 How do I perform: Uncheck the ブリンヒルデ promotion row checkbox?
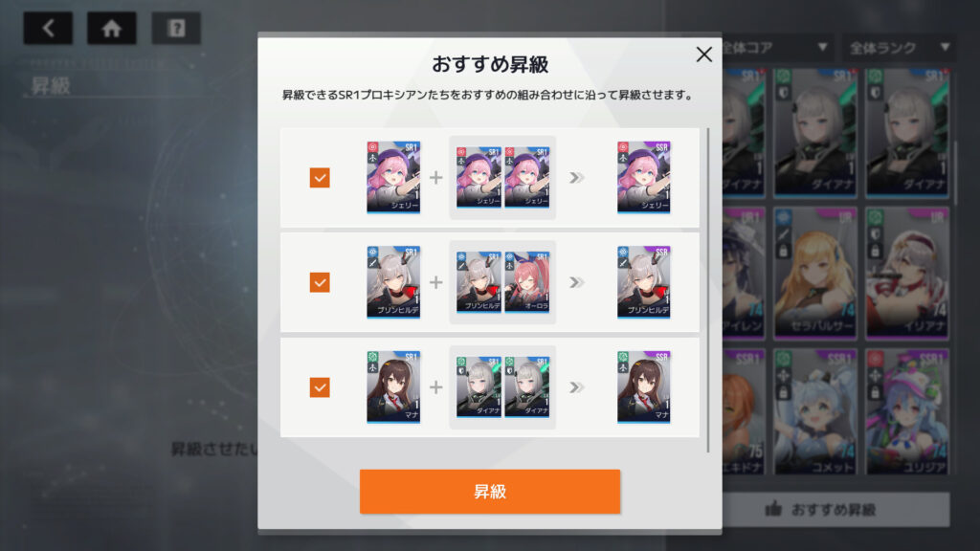point(320,282)
